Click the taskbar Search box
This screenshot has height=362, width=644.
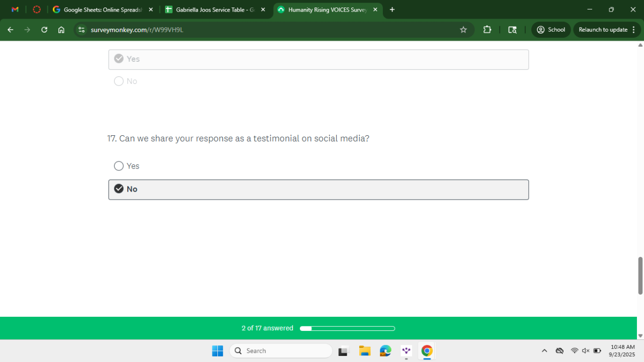coord(281,351)
